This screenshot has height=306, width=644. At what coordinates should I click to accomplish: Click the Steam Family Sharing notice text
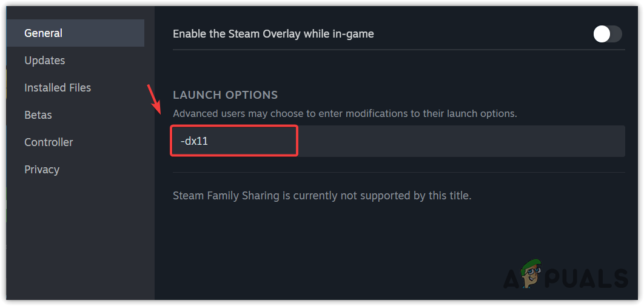[x=321, y=196]
